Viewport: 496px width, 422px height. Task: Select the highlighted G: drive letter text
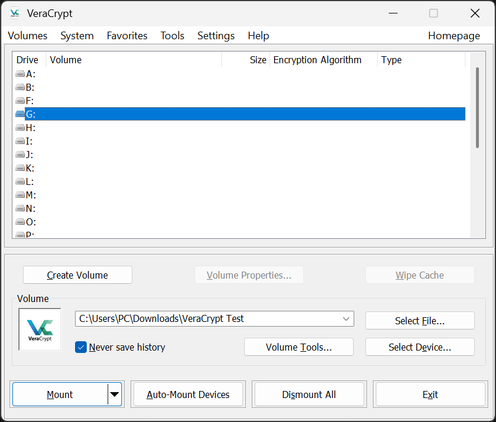(31, 114)
